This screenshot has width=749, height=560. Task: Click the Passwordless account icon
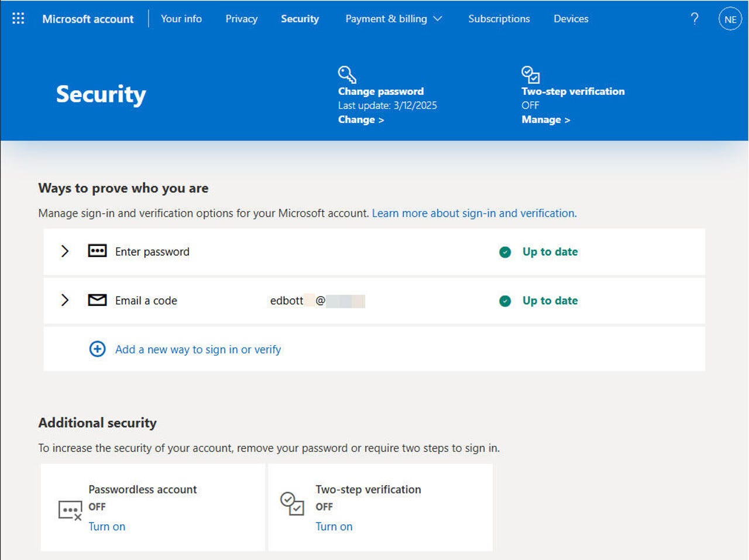[x=70, y=510]
